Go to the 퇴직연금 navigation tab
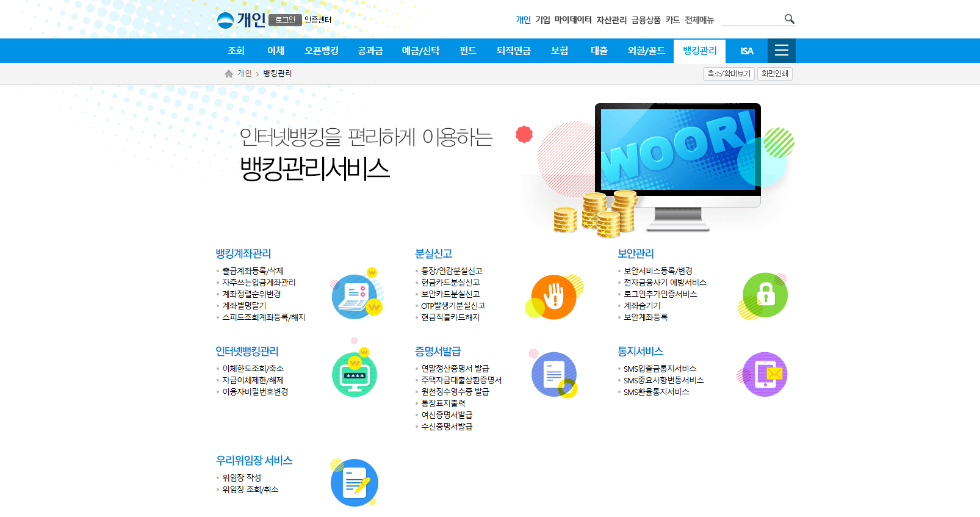The width and height of the screenshot is (980, 517). (x=514, y=51)
